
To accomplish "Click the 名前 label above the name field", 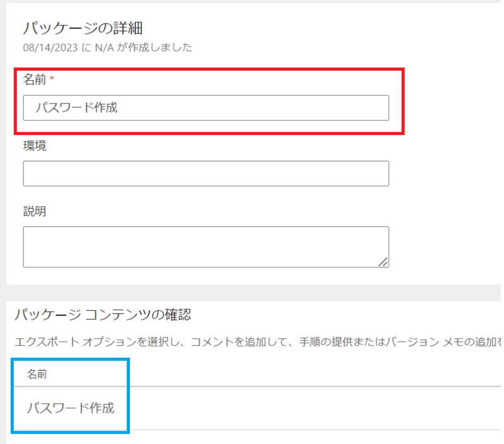I will [x=35, y=80].
